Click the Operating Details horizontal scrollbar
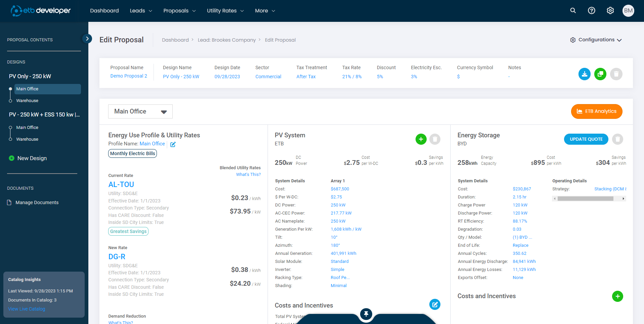 585,199
